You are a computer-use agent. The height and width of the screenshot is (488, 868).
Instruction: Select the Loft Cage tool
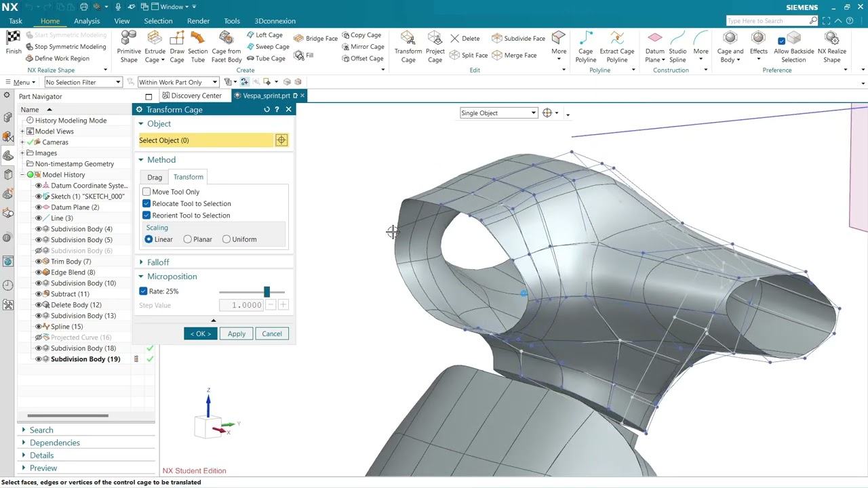pyautogui.click(x=264, y=35)
